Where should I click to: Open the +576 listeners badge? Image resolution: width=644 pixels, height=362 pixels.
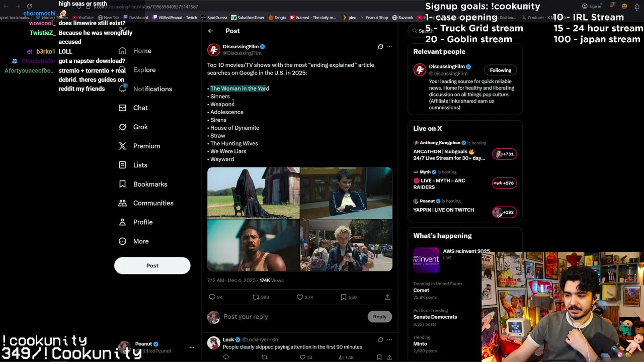tap(504, 183)
